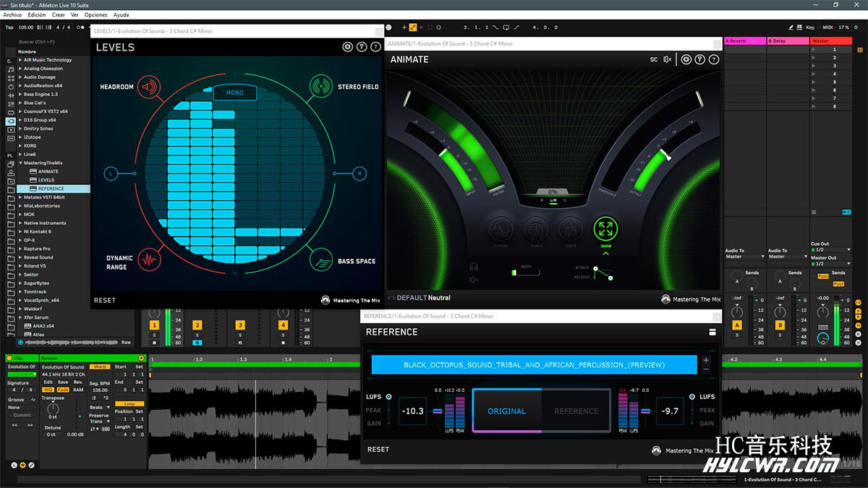Activate the Expand mode in ANIMATE
Image resolution: width=868 pixels, height=488 pixels.
502,229
